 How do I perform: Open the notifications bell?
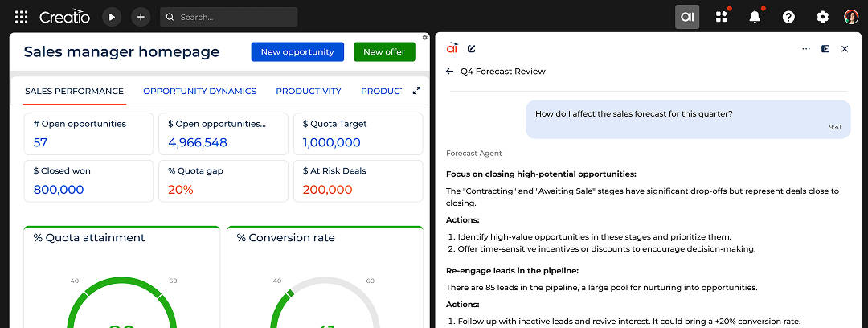pos(755,17)
